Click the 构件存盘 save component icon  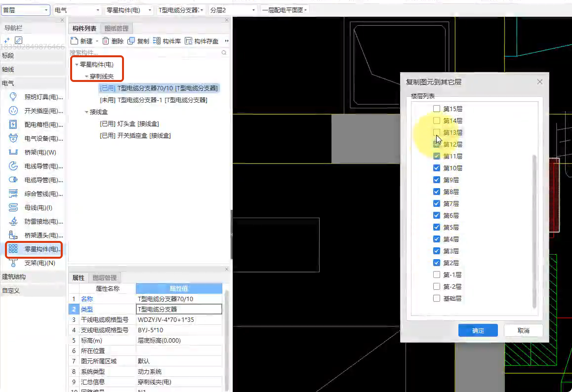click(x=189, y=41)
